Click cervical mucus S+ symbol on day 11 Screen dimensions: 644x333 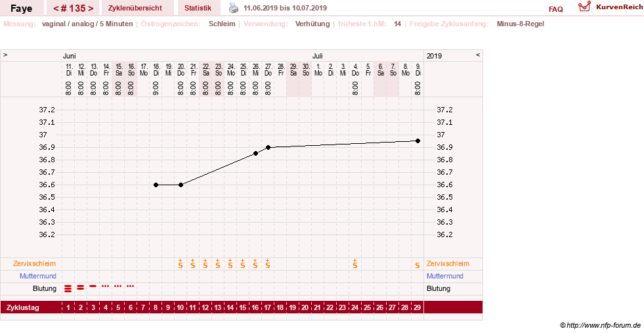pyautogui.click(x=192, y=263)
